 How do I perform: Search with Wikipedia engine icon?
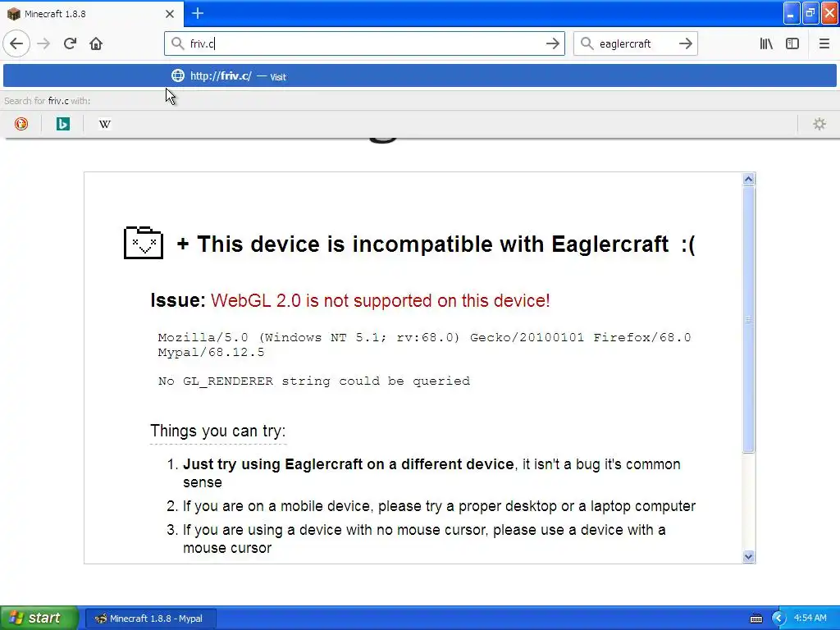(104, 125)
